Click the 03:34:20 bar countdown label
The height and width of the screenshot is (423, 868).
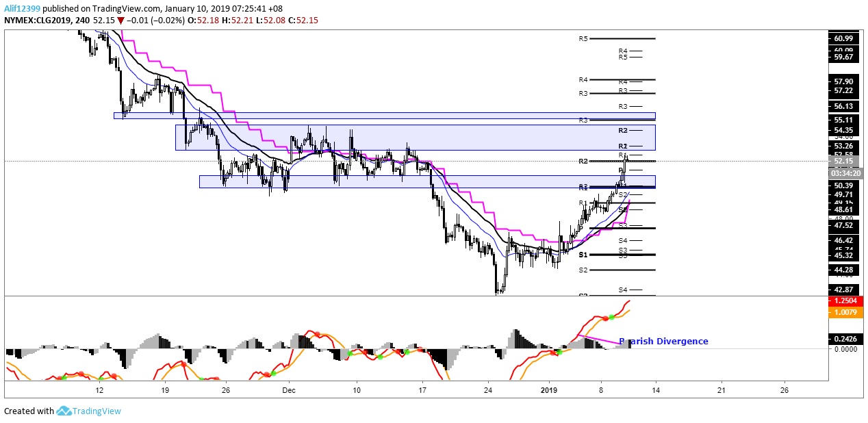pyautogui.click(x=847, y=174)
